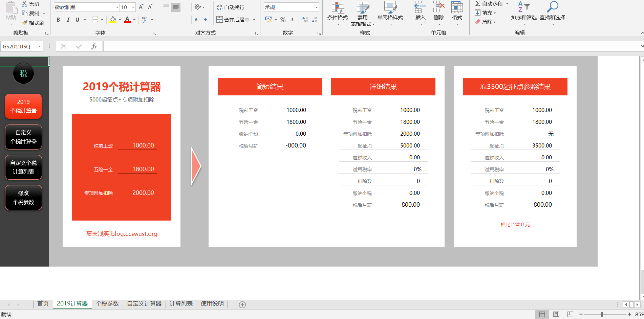
Task: Switch to the 计算列表 sheet tab
Action: [181, 304]
